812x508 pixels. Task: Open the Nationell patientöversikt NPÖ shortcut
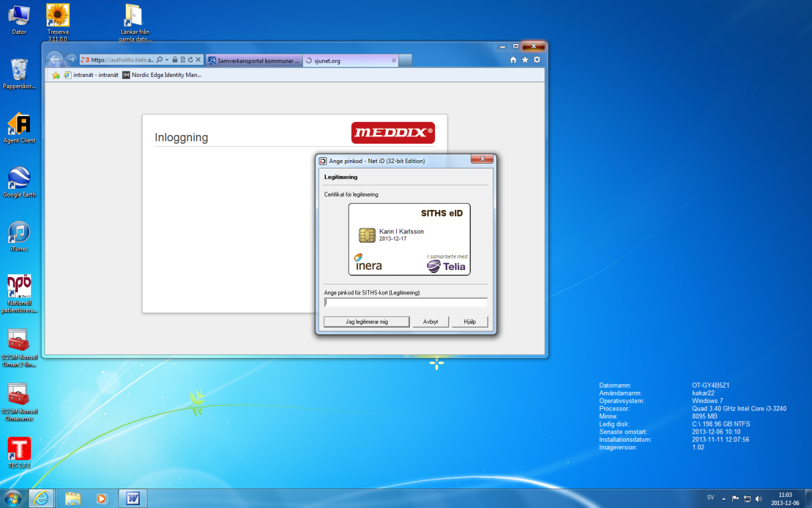(x=19, y=294)
